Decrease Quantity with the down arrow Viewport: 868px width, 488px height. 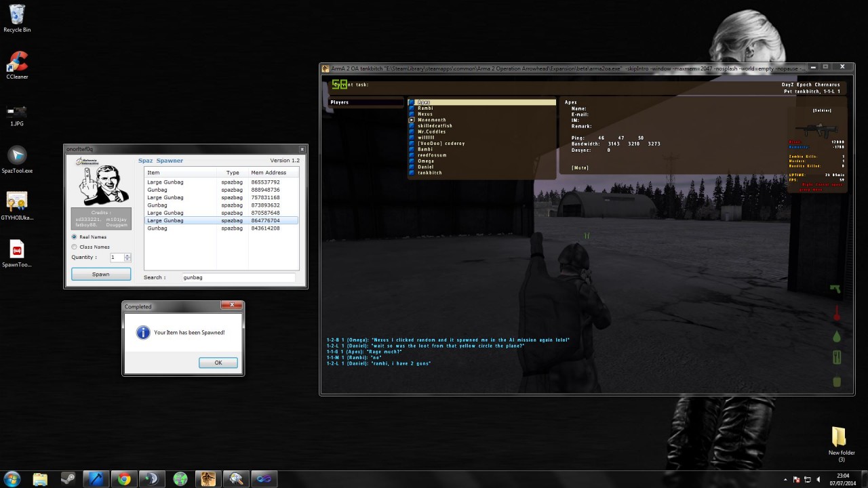127,260
